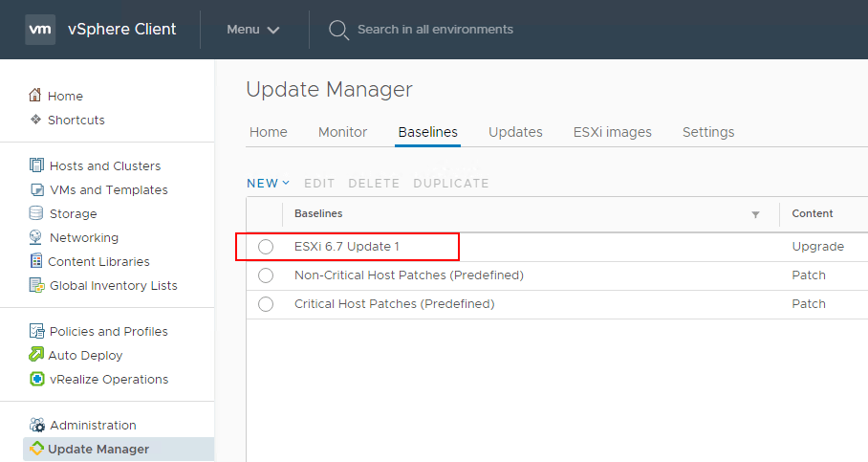This screenshot has width=868, height=462.
Task: Click the Update Manager sidebar icon
Action: 36,449
